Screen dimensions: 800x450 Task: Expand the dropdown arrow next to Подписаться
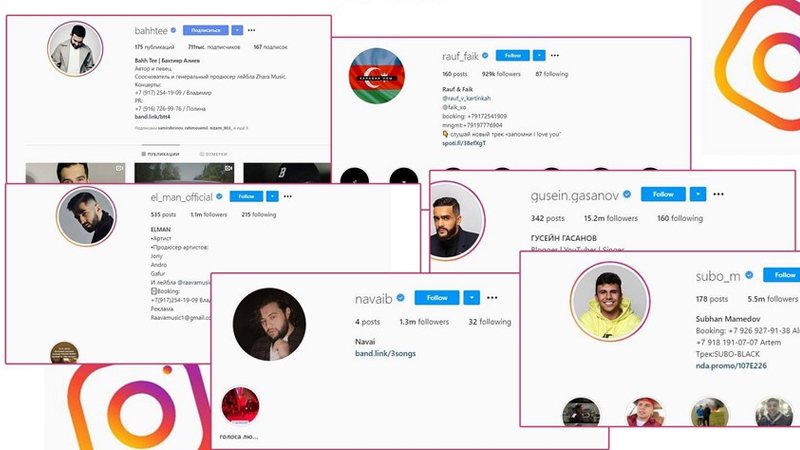click(x=237, y=30)
